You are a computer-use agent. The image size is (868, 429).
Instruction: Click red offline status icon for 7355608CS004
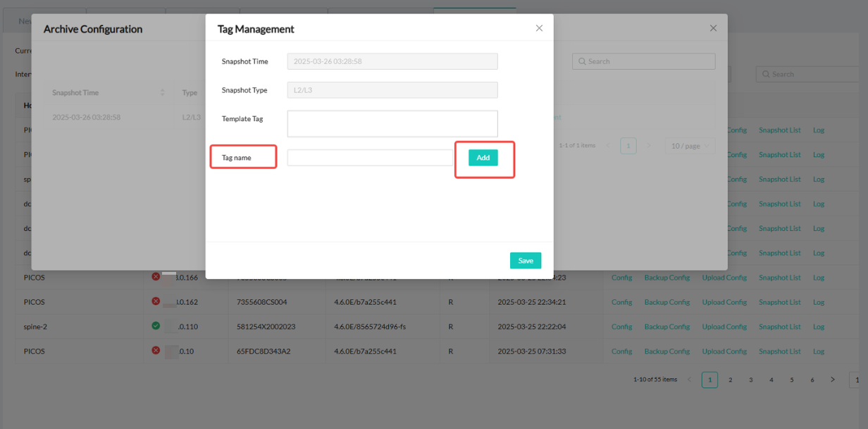(156, 301)
